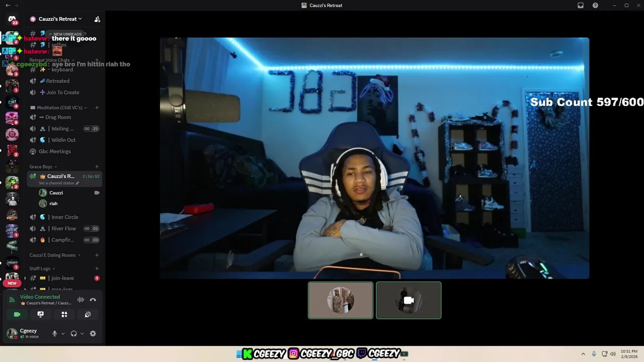Mute your microphone in the user panel
Image resolution: width=644 pixels, height=362 pixels.
54,333
